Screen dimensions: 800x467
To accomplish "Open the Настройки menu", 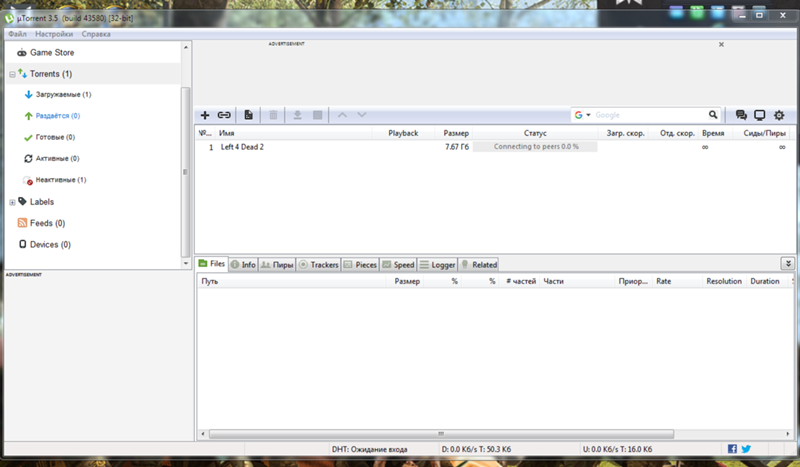I will coord(54,34).
